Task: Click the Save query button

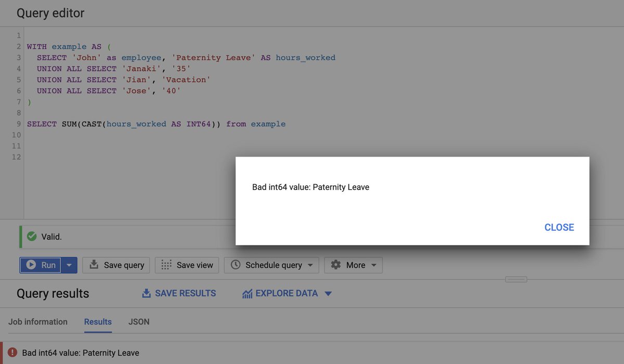Action: click(x=116, y=265)
